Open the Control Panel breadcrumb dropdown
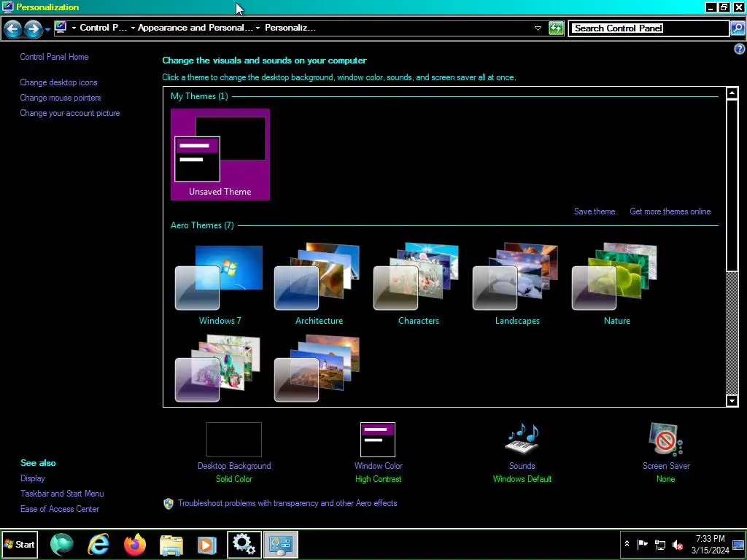 133,28
